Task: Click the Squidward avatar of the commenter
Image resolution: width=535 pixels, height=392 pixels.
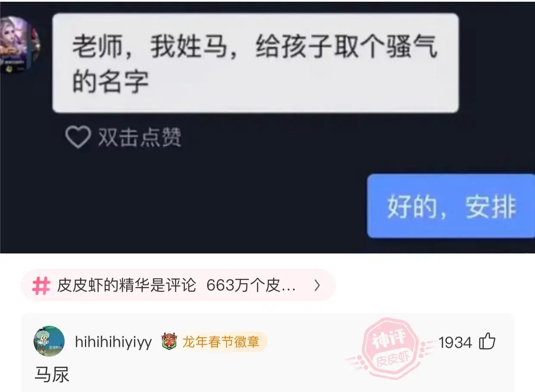Action: (49, 341)
